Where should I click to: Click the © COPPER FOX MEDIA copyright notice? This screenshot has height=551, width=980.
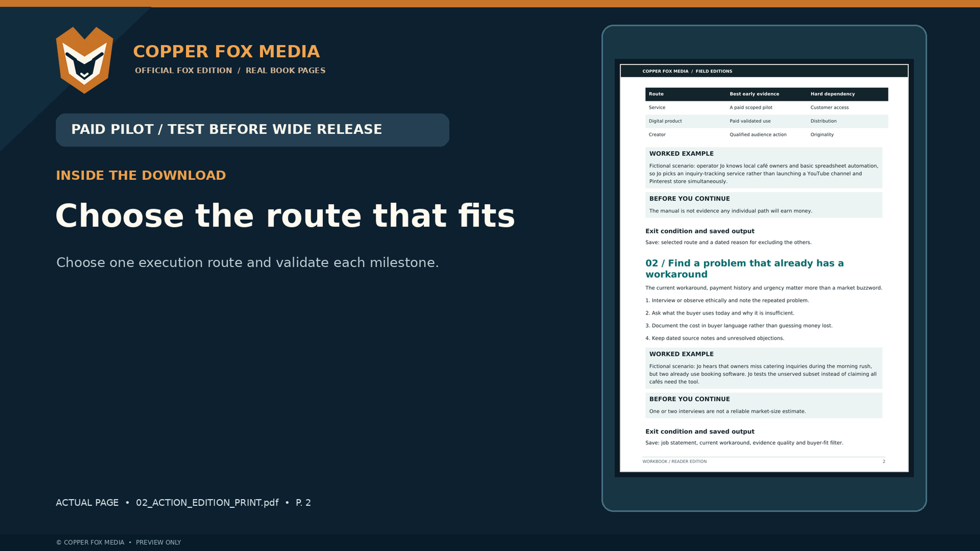(90, 542)
